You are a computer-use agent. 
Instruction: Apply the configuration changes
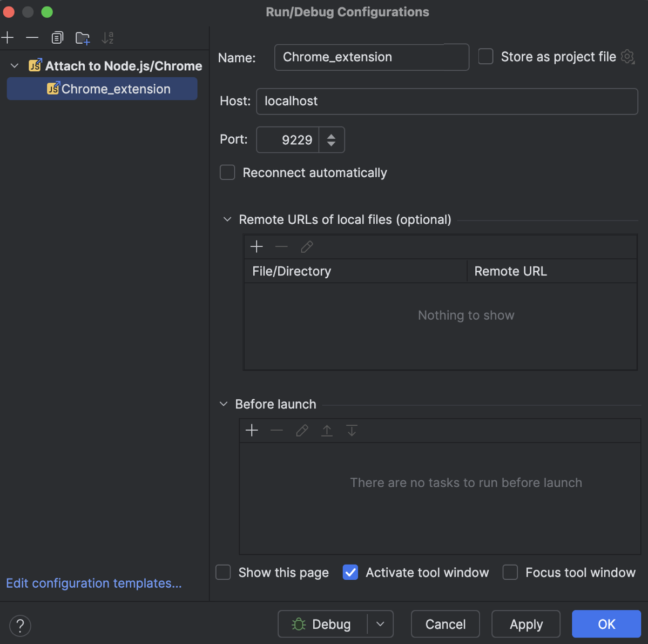click(x=525, y=624)
